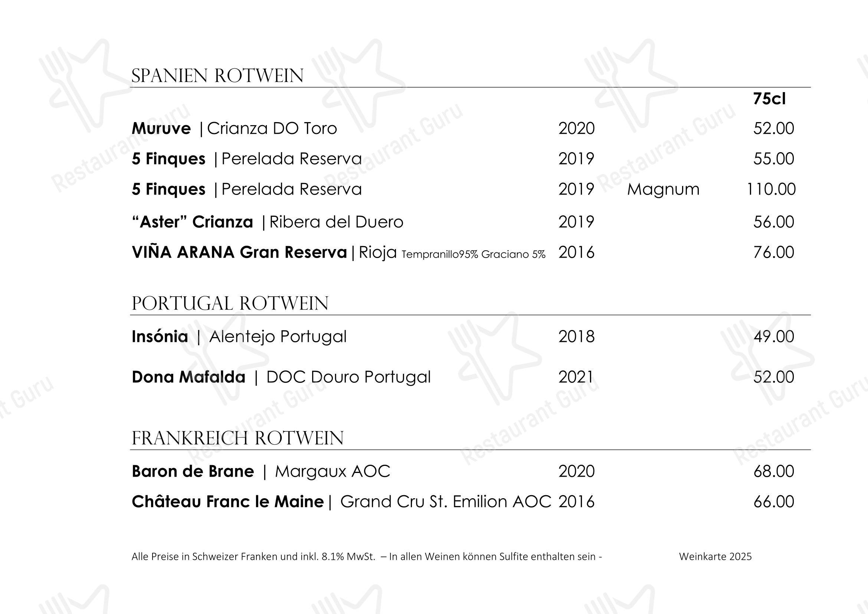
Task: Click the Tempranillo95% Graciano 5% text
Action: 473,254
